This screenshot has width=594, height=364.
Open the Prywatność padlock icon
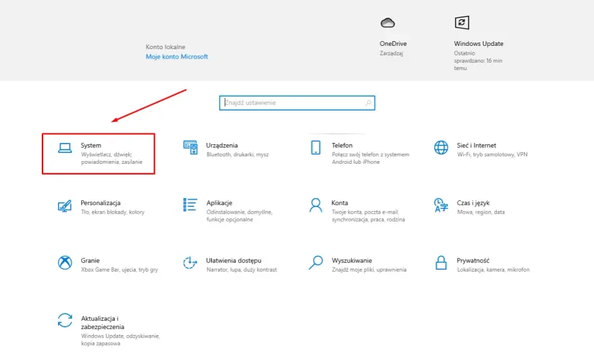point(441,263)
